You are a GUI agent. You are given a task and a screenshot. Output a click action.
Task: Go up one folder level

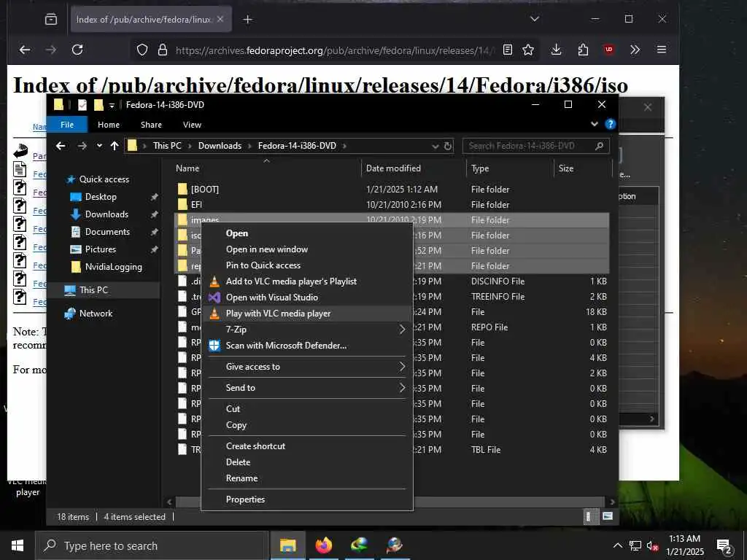click(115, 146)
